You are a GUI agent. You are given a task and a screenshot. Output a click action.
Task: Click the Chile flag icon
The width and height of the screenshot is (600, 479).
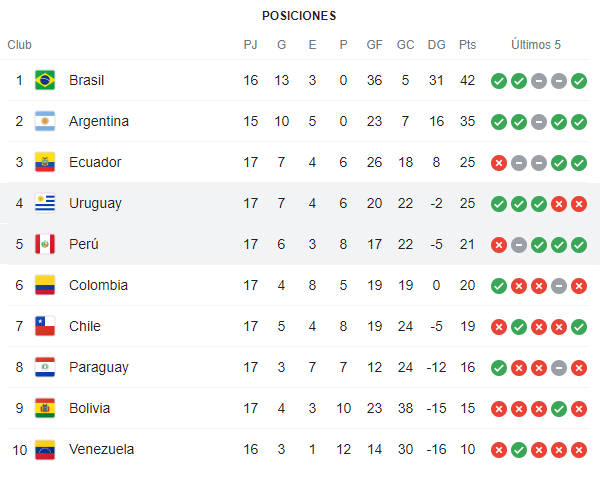(45, 326)
